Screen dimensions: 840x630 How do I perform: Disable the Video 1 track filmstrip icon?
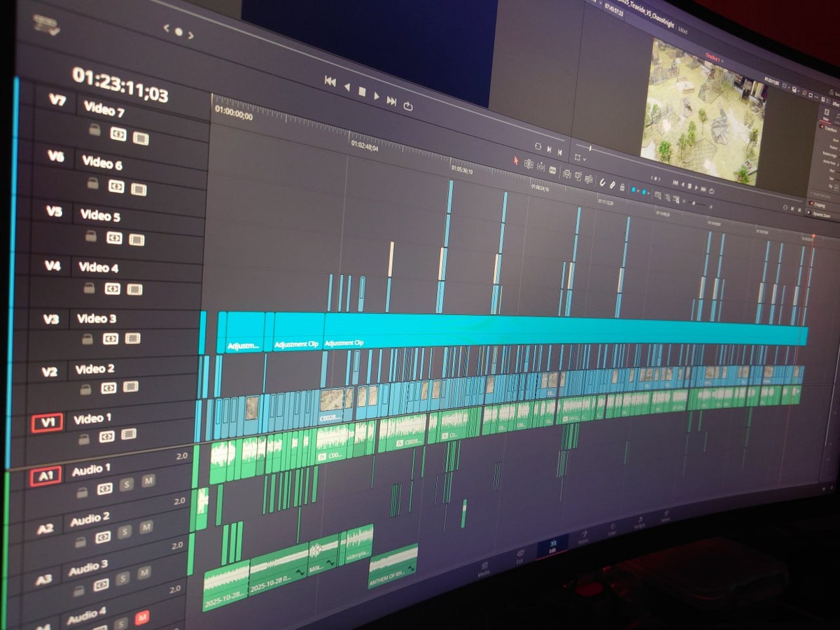128,434
